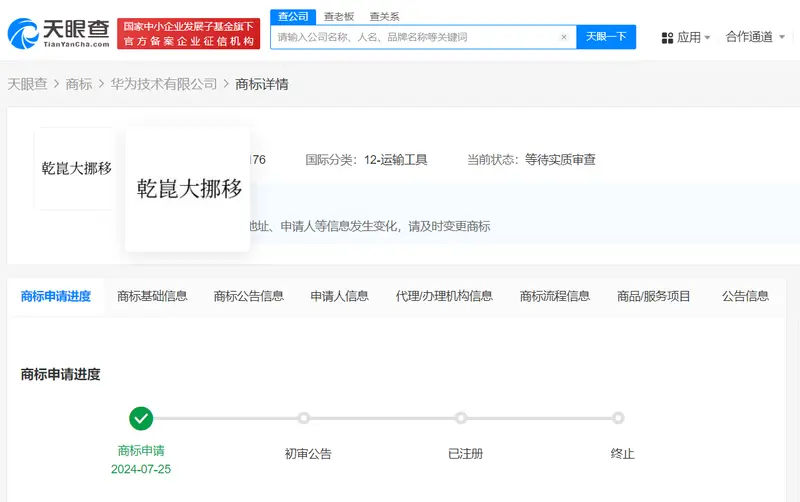
Task: Clear search field with the x icon
Action: pos(564,37)
